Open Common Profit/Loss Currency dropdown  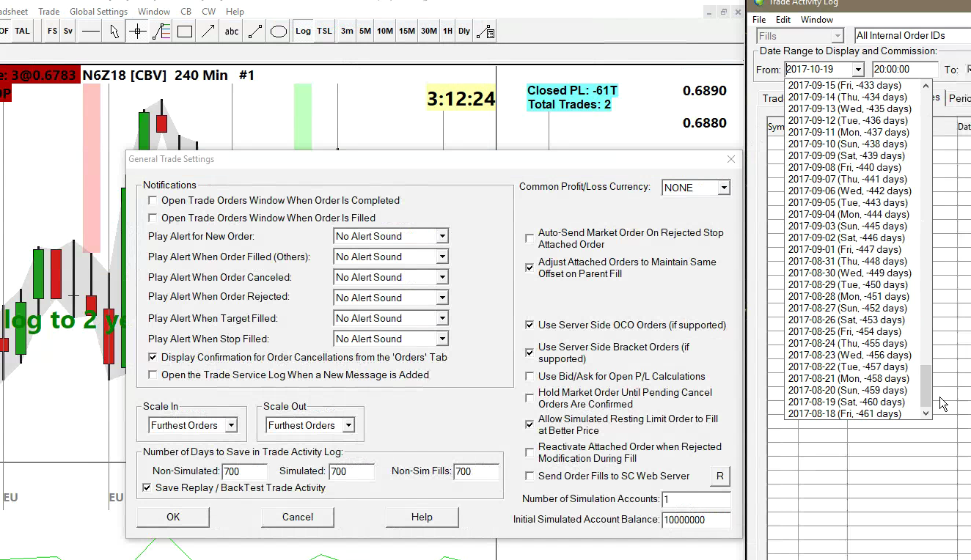[724, 188]
